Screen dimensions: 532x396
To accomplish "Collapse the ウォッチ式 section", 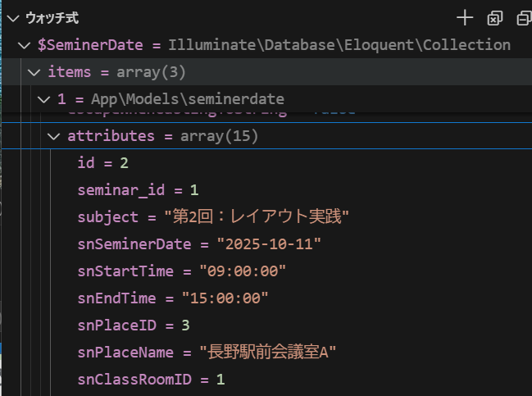I will click(x=13, y=18).
